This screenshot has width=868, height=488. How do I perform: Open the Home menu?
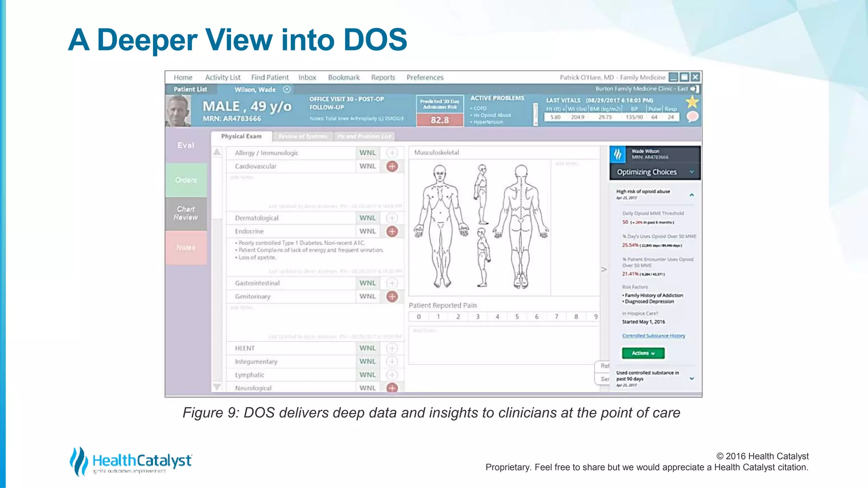(x=183, y=78)
